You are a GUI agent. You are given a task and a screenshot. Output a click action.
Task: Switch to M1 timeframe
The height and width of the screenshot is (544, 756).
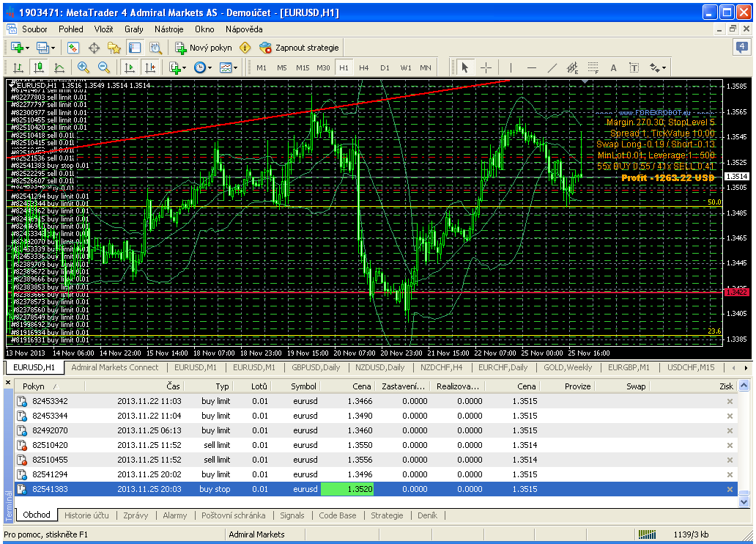pyautogui.click(x=262, y=68)
